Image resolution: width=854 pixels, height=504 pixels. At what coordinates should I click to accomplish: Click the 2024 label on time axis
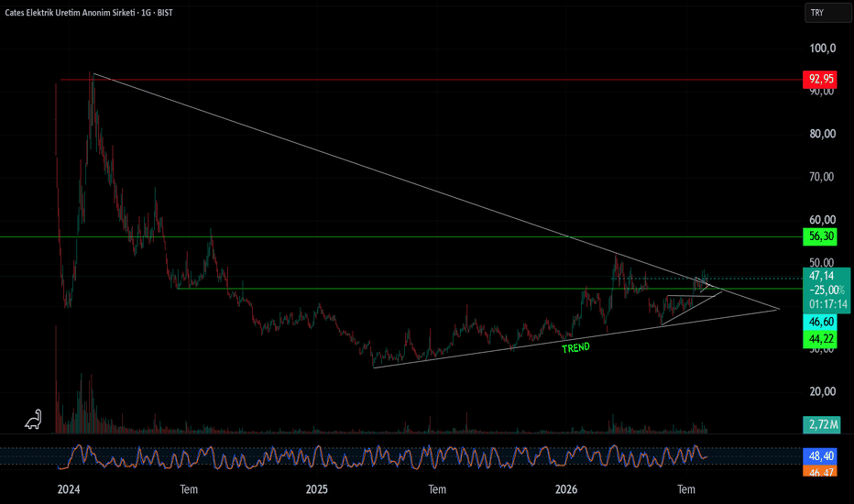[69, 489]
